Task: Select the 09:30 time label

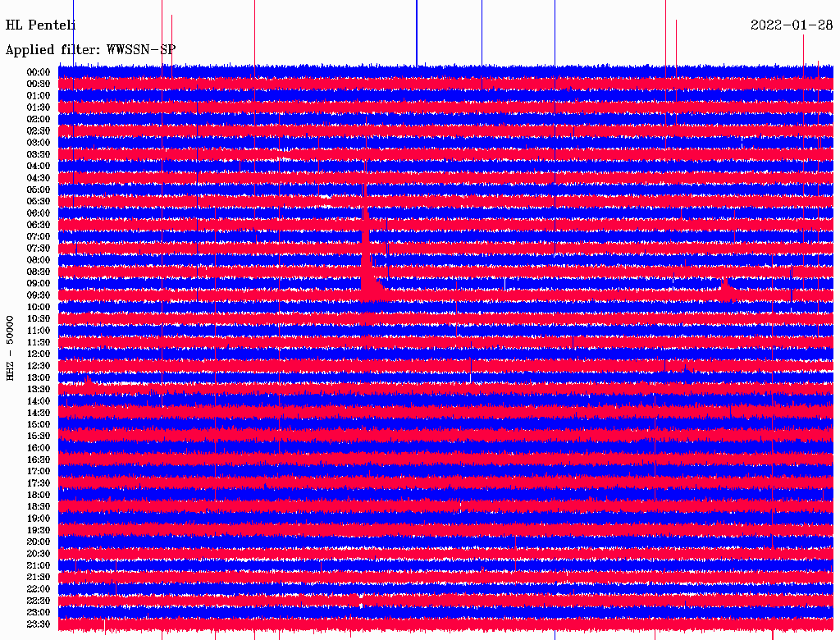Action: click(39, 295)
